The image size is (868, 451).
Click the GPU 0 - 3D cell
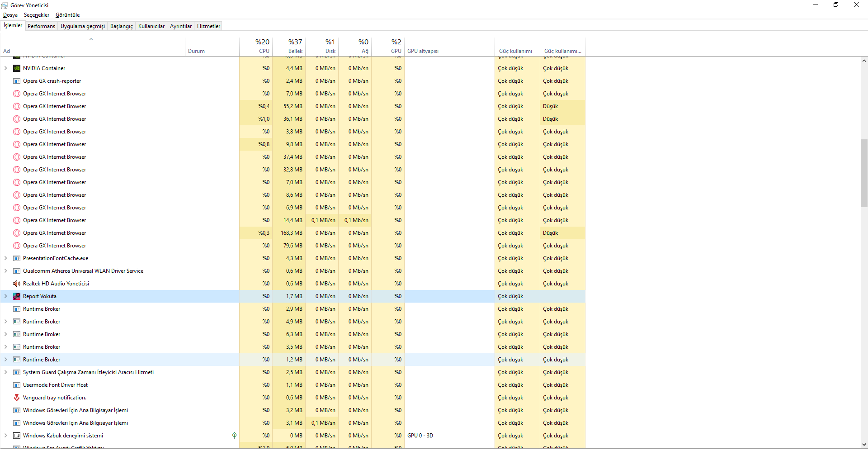point(449,436)
